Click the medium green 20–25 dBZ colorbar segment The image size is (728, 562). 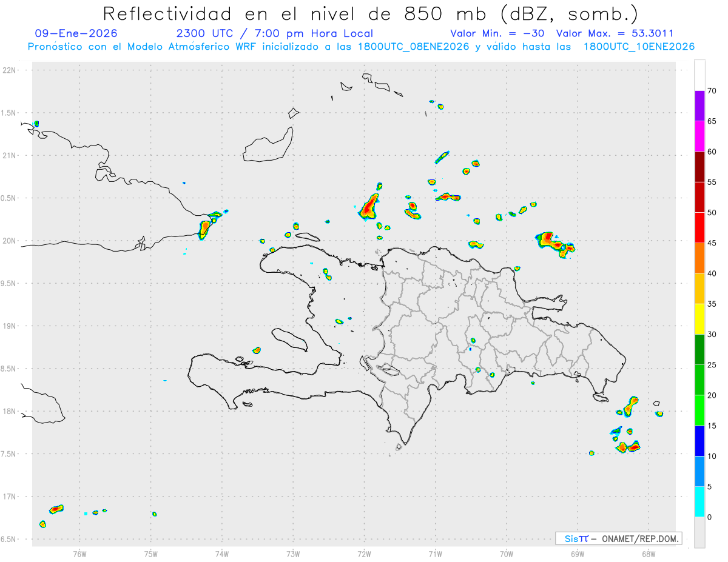699,380
